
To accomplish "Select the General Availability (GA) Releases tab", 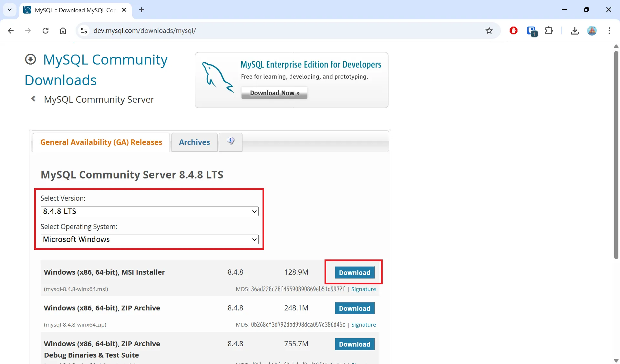I will pos(101,142).
